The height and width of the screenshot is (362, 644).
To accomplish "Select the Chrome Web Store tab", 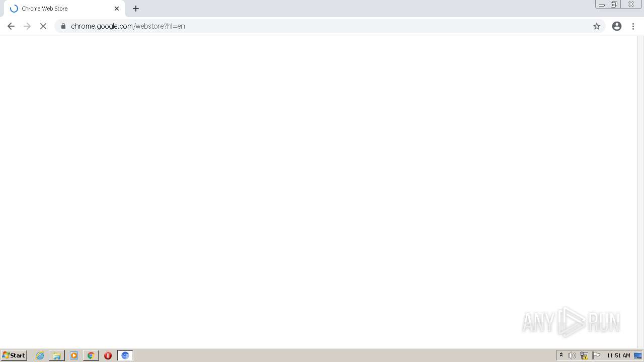I will tap(64, 9).
